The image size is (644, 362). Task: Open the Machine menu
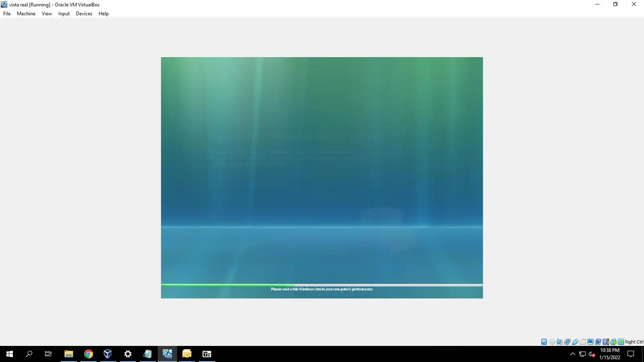pos(26,14)
